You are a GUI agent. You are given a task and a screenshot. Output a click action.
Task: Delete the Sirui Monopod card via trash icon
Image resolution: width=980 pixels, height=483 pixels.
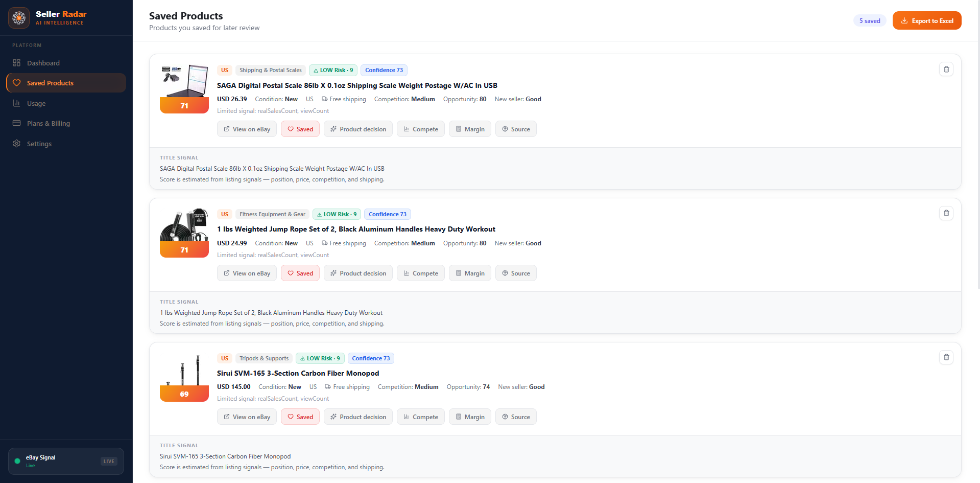click(946, 357)
